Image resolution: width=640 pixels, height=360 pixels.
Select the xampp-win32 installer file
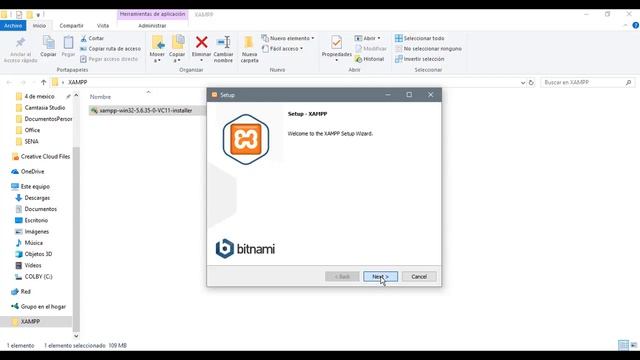click(146, 110)
